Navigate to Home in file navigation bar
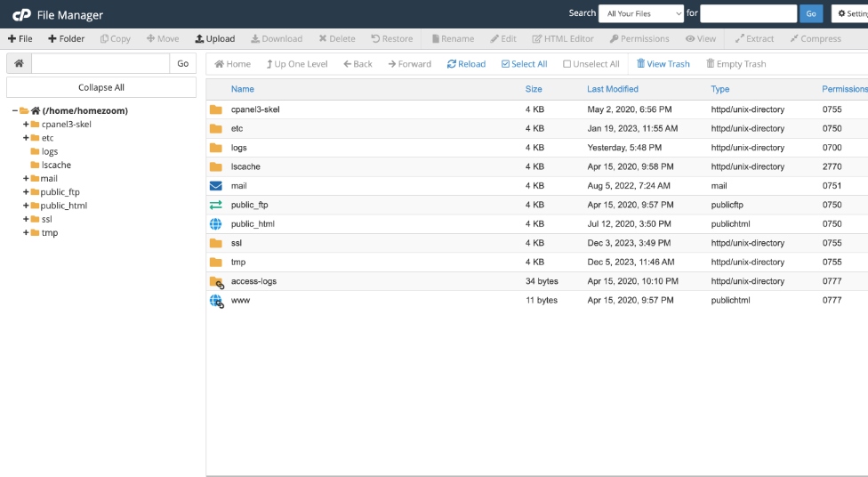This screenshot has height=477, width=868. pos(232,64)
